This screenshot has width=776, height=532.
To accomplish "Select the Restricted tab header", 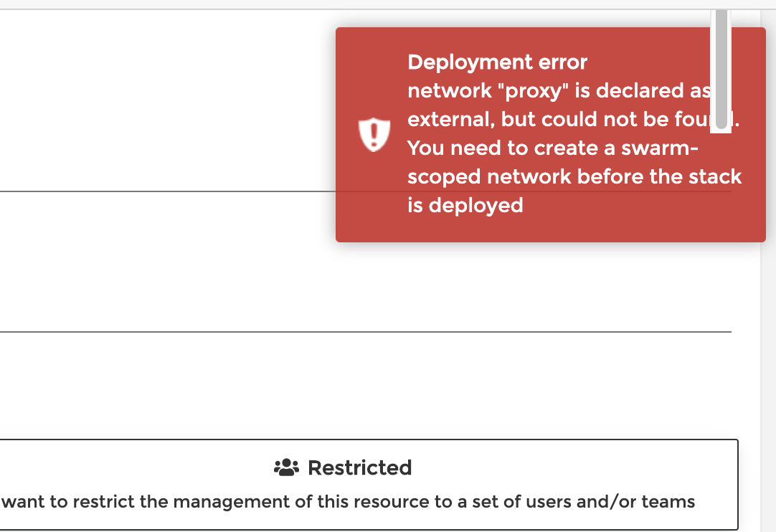I will pos(359,467).
